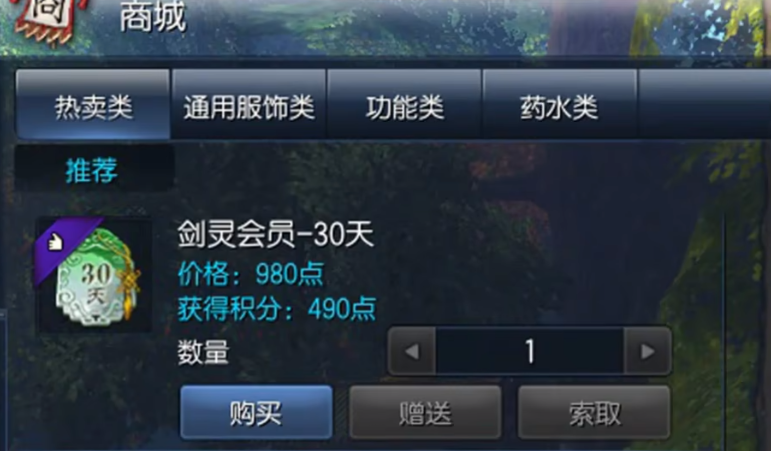Click the 价格：980点 price text
Screen dimensions: 771x451
251,273
